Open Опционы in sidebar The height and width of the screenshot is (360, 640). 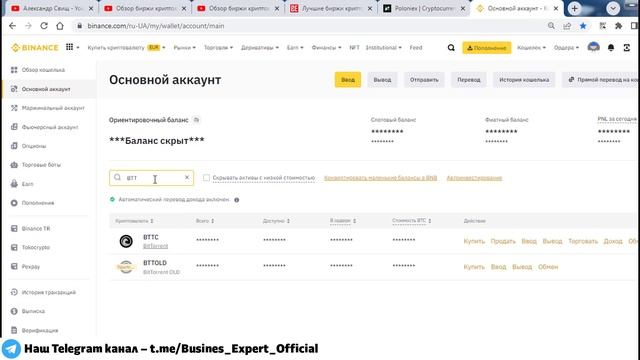tap(29, 146)
